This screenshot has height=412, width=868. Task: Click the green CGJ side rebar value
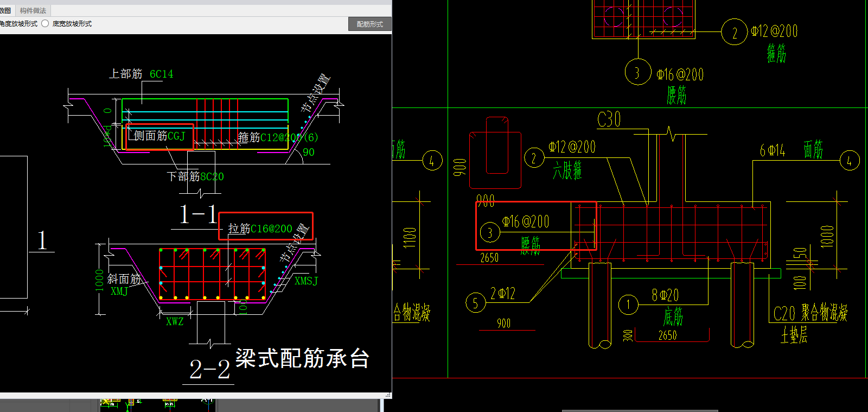(176, 136)
